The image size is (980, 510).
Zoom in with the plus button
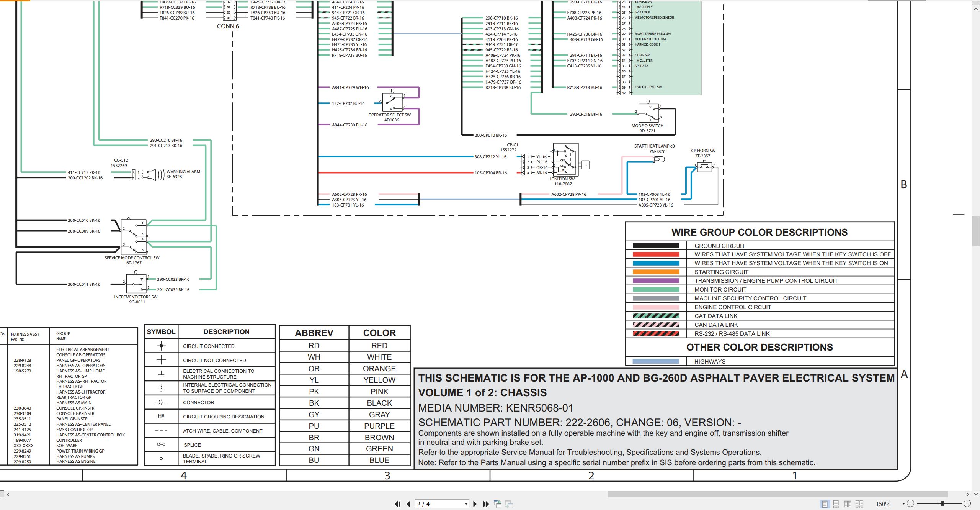tap(967, 504)
